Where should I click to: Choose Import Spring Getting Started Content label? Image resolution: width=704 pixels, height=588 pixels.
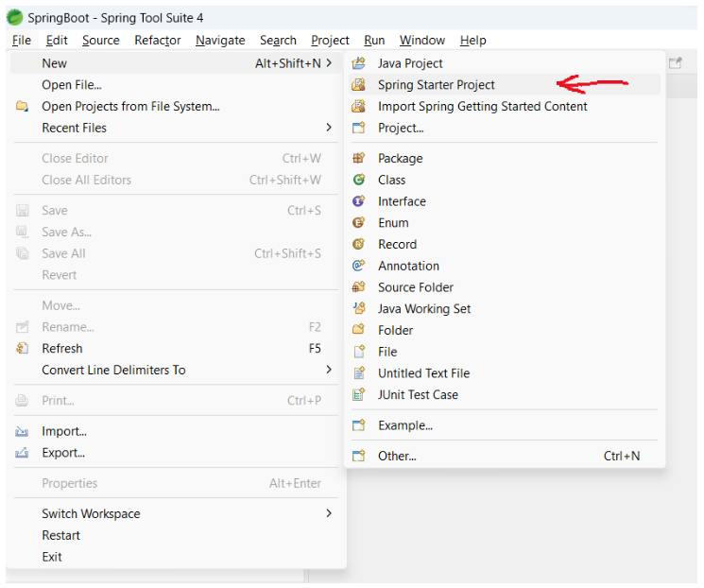pos(483,107)
